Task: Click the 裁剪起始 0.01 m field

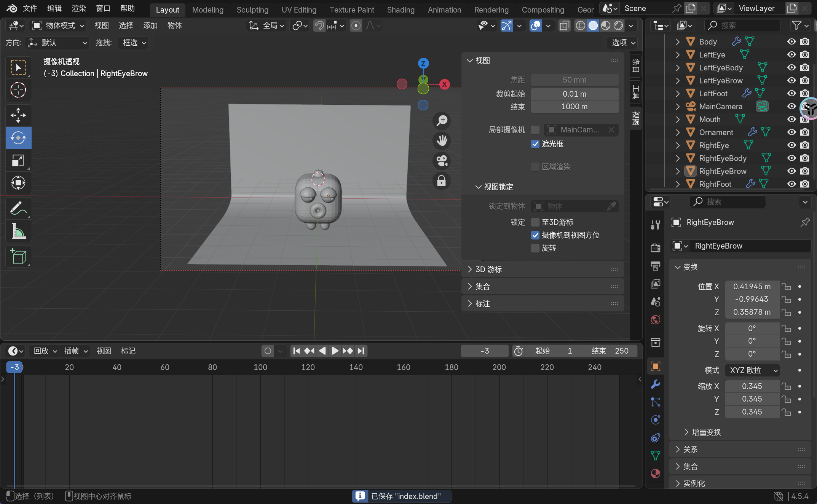Action: pos(574,94)
